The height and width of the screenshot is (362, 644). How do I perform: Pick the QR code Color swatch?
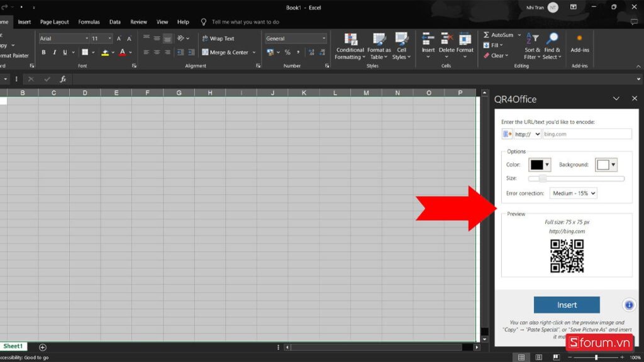[540, 165]
